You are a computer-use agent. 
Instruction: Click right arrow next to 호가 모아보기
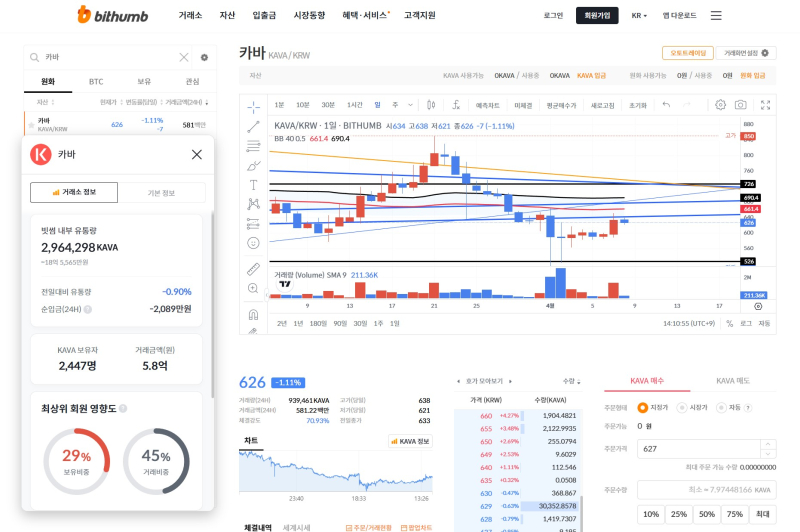tap(510, 381)
